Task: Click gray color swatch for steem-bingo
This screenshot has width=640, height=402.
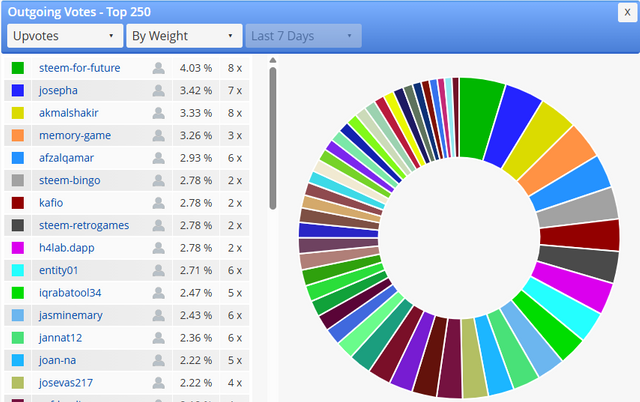Action: click(18, 180)
